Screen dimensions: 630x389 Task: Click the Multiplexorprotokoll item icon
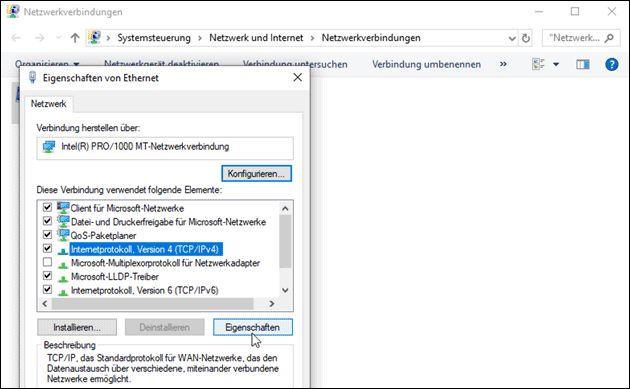point(63,264)
